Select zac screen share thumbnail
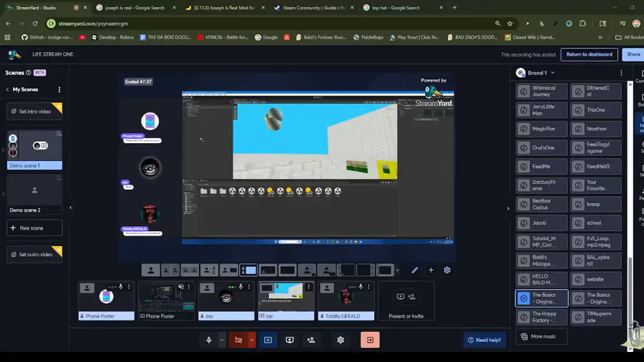644x362 pixels. click(x=286, y=301)
